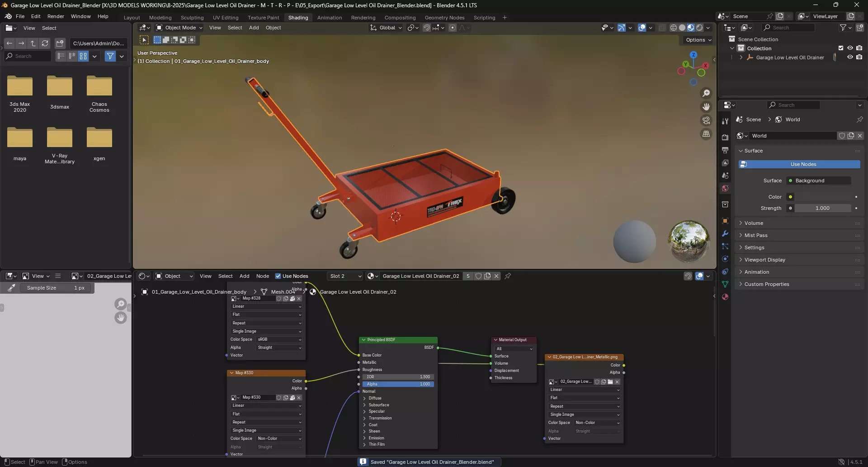This screenshot has height=467, width=868.
Task: Open the Node menu in node editor
Action: [263, 276]
